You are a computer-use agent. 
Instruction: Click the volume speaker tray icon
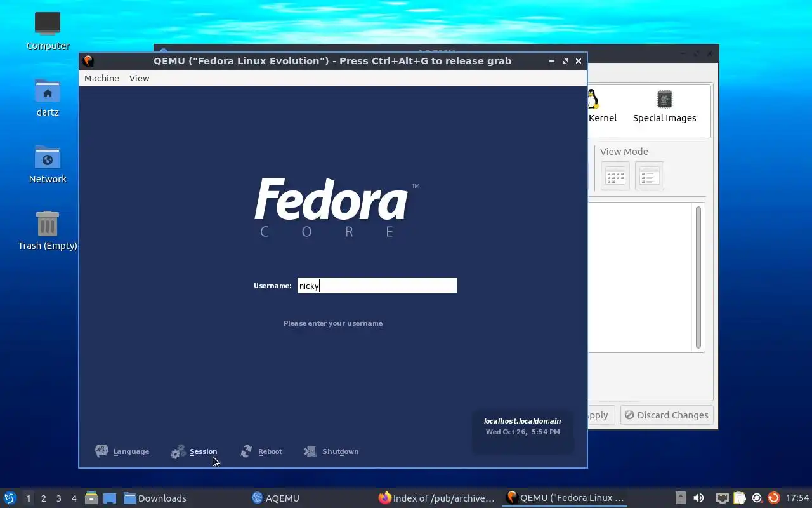point(698,498)
